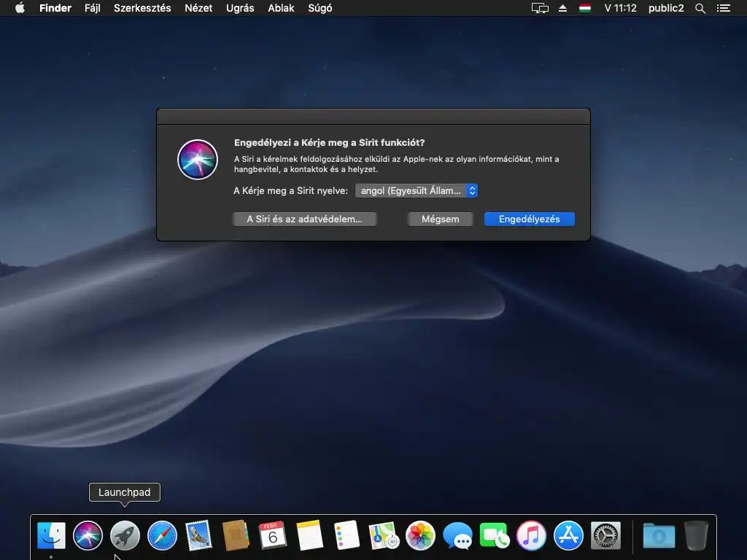The height and width of the screenshot is (560, 747).
Task: Open the Súgó menu
Action: coord(320,8)
